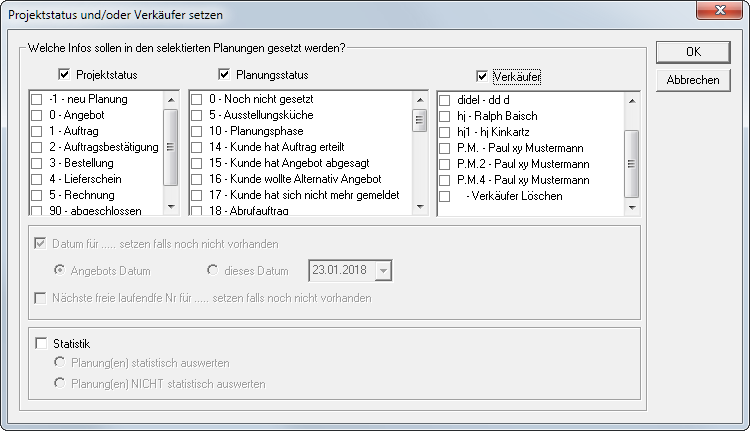Select '5 - Ausstellungsküche' planning status
Image resolution: width=750 pixels, height=431 pixels.
pyautogui.click(x=197, y=115)
